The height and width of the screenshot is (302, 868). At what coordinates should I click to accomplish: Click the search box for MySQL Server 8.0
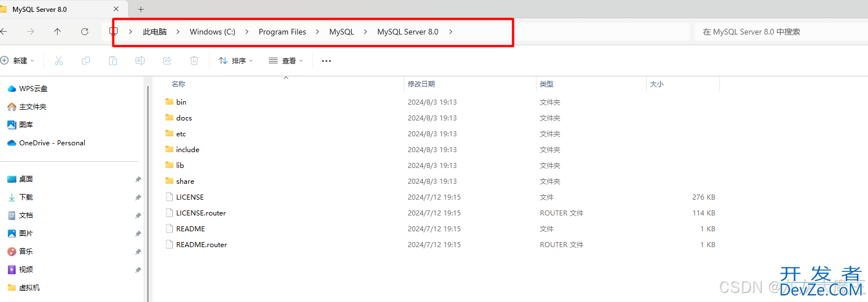pos(780,32)
